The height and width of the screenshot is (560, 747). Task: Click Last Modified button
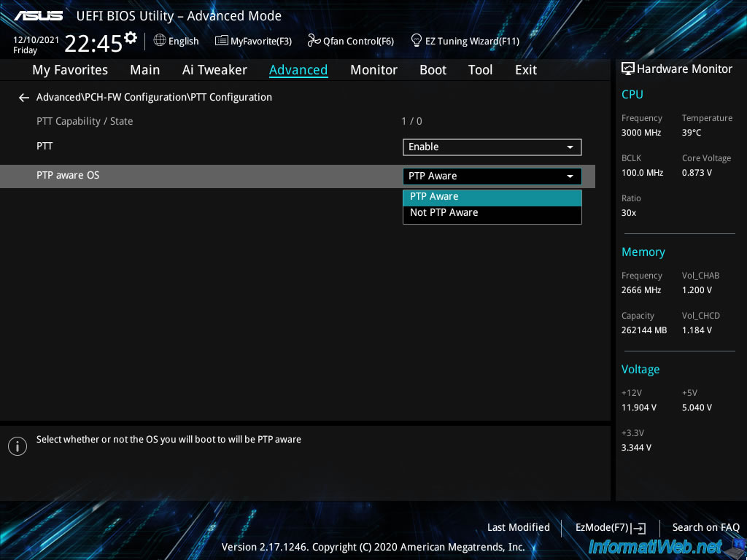coord(519,528)
